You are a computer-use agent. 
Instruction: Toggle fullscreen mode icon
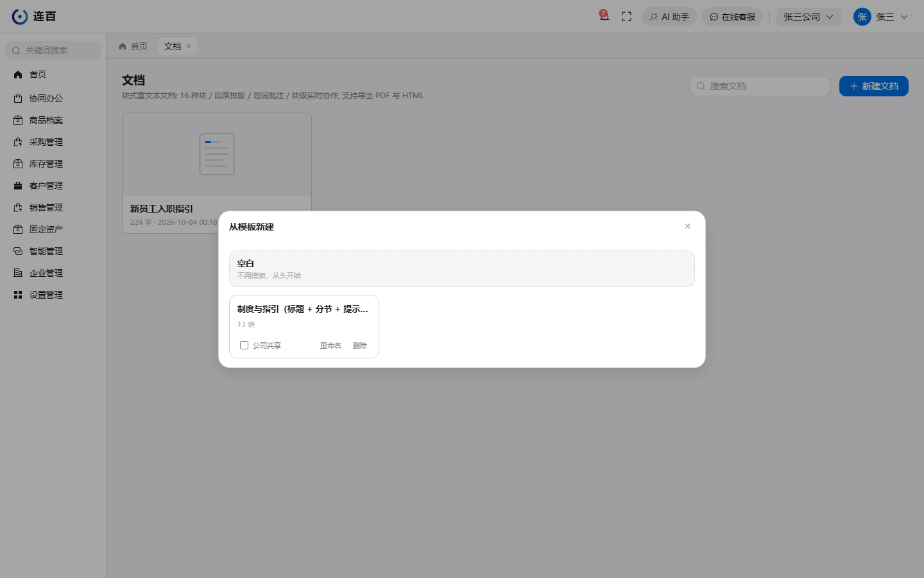(627, 17)
